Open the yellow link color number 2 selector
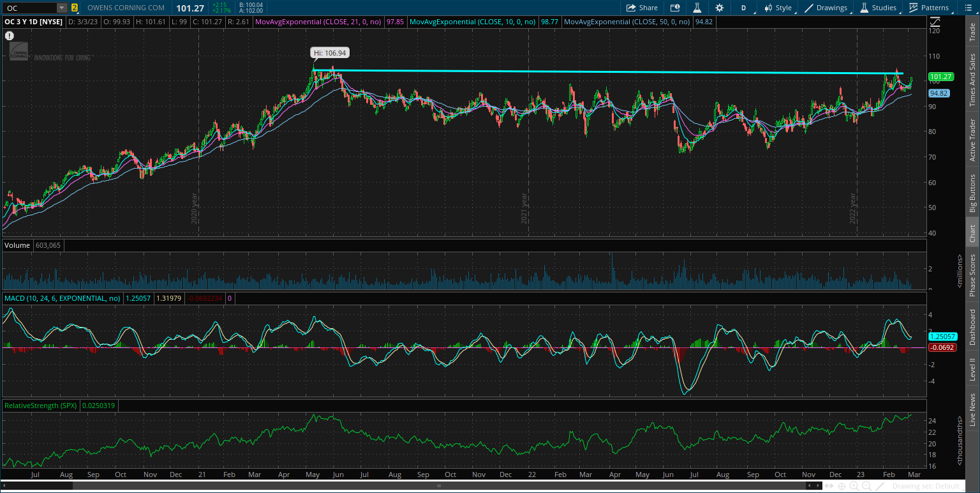980x493 pixels. (x=75, y=8)
